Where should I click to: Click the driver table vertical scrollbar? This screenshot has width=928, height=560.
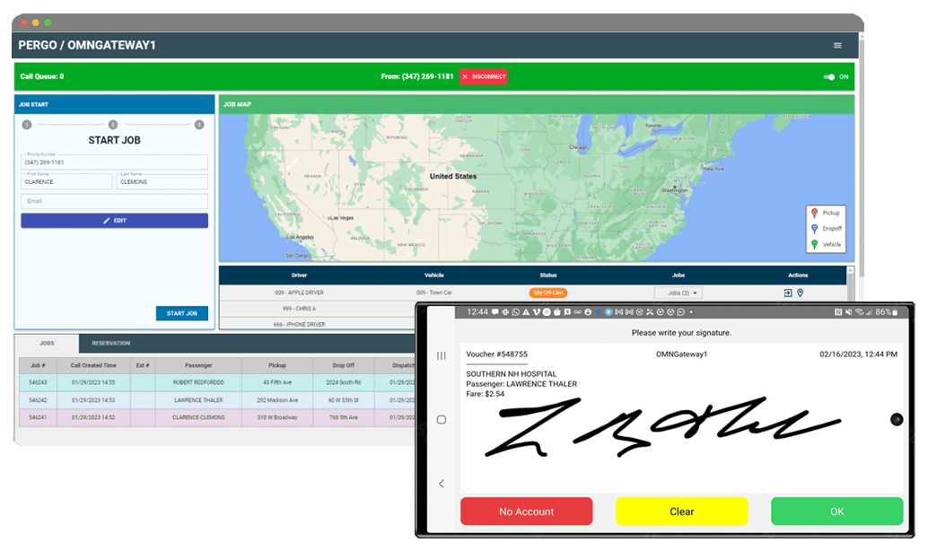(851, 284)
